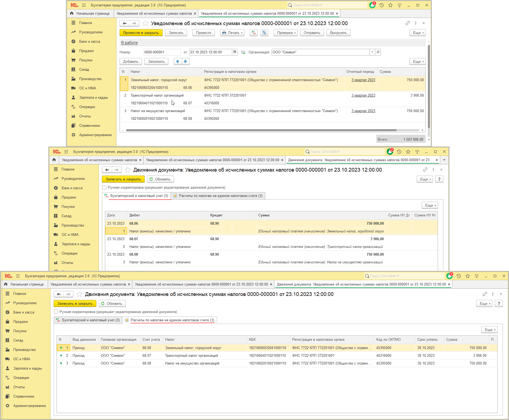Viewport: 509px width, 420px height.
Task: Switch to Уведомления об исчисленных суммах налогов tab, top window
Action: 154,14
